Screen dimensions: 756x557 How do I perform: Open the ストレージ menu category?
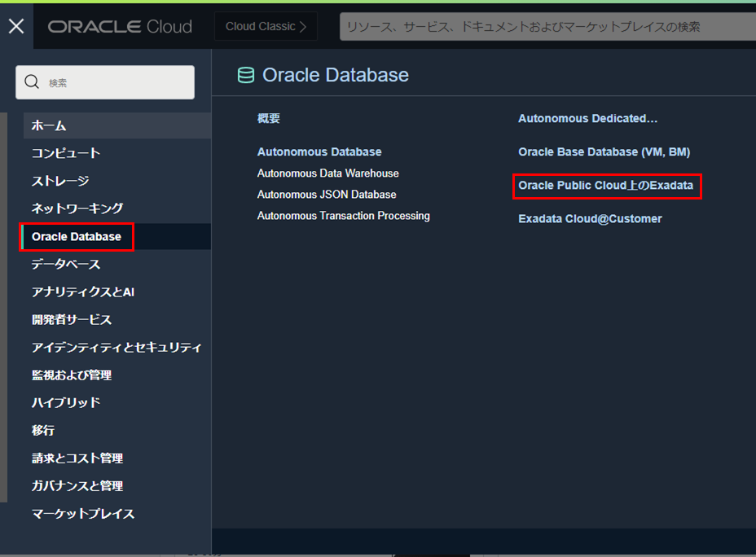tap(60, 181)
